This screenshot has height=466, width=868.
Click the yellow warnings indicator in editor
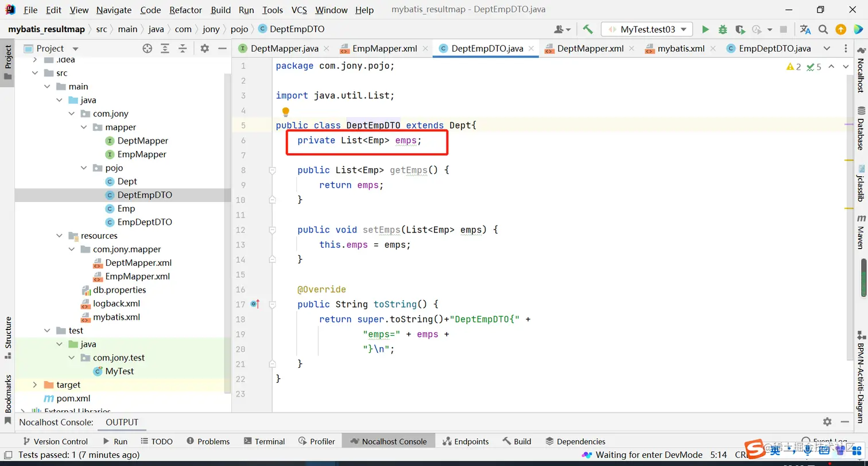794,67
